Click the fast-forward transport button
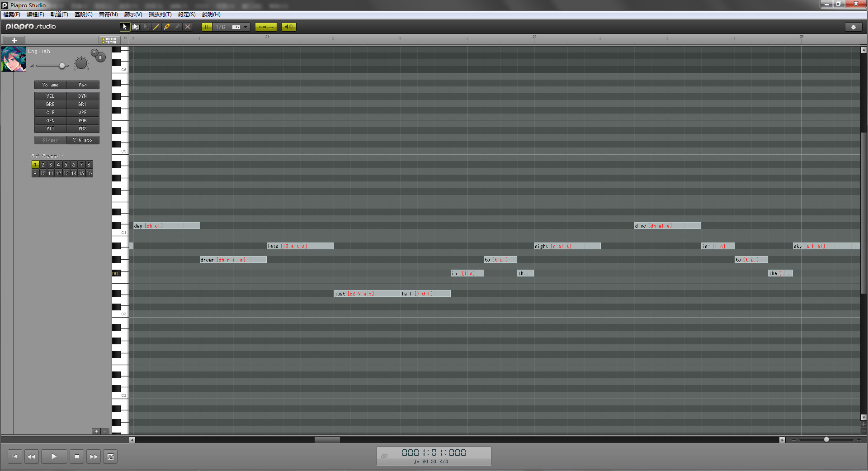Screen dimensions: 868x471 coord(94,457)
